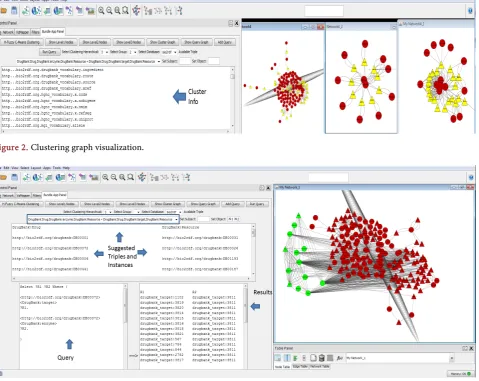
Task: Click Set Object input field in top window
Action: 214,61
